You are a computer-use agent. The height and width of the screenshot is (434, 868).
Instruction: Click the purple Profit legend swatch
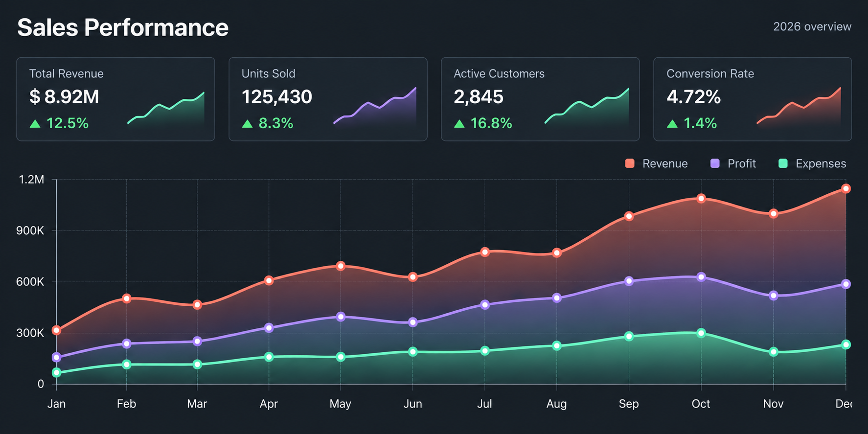(715, 163)
